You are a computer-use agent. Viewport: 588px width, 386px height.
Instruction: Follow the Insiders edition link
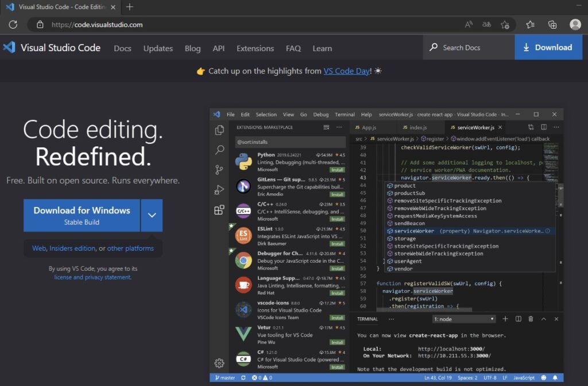pos(72,248)
